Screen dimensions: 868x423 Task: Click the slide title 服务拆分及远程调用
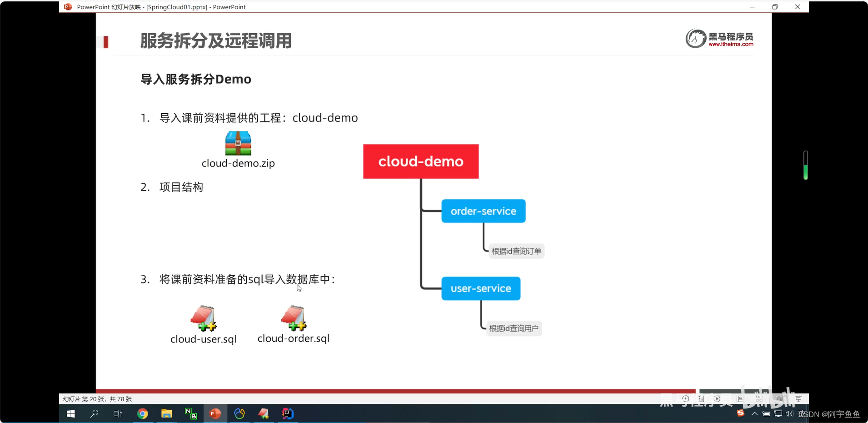216,41
